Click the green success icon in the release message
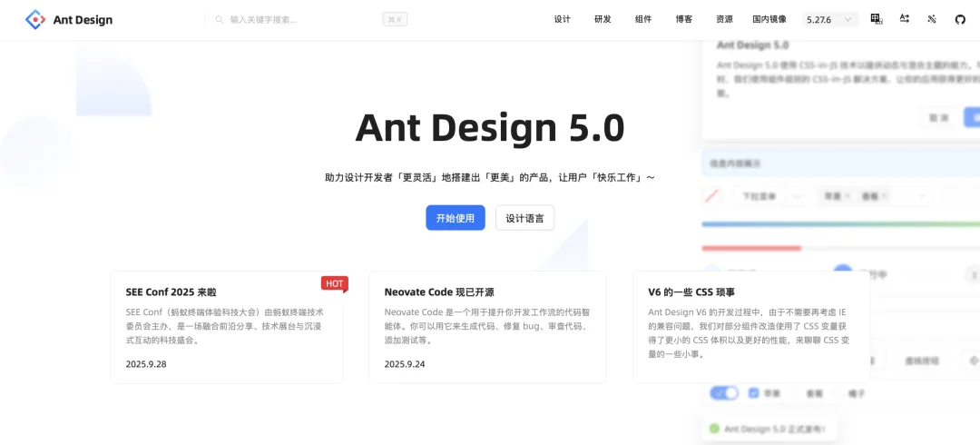The width and height of the screenshot is (980, 445). pos(714,429)
